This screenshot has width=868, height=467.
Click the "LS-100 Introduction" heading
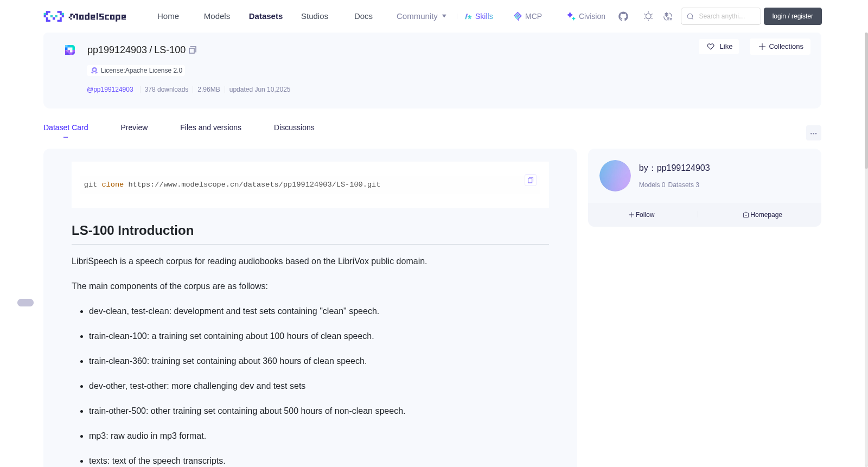click(132, 231)
